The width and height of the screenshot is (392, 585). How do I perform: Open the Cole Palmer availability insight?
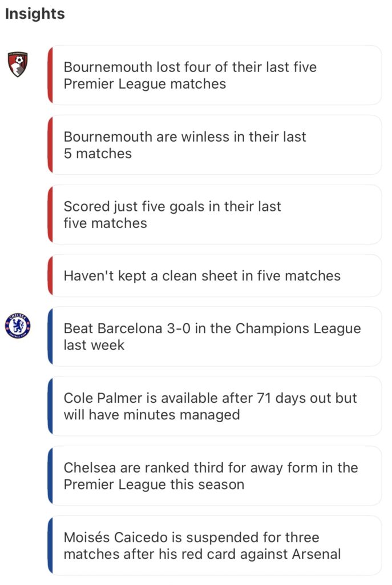[215, 406]
